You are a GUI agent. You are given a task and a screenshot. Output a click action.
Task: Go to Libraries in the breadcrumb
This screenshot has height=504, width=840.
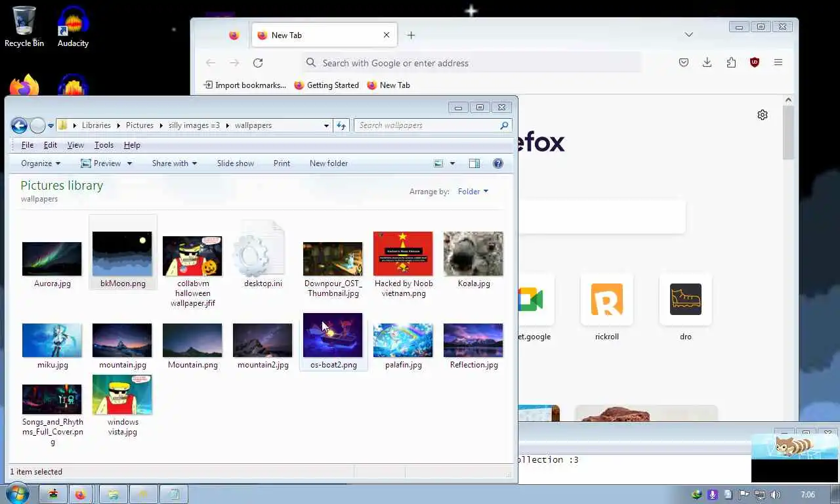click(x=96, y=125)
